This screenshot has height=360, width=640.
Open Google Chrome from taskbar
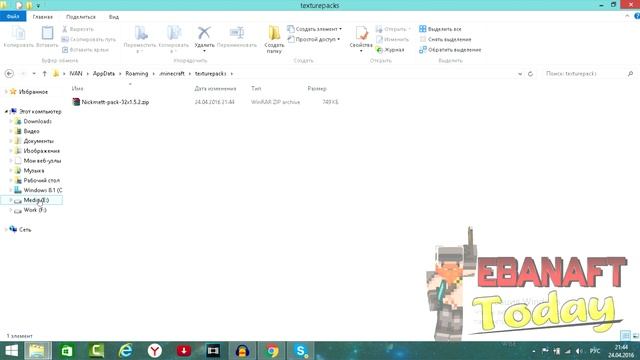[272, 351]
